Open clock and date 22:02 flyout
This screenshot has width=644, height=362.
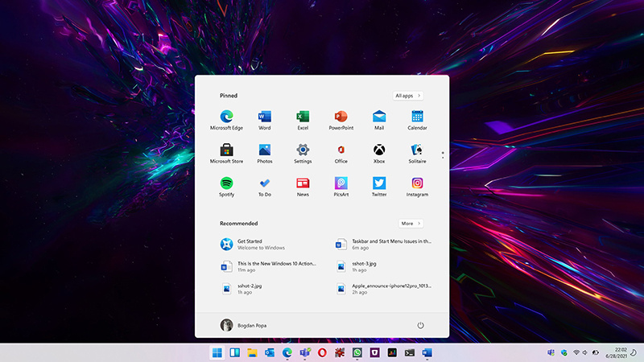point(616,352)
